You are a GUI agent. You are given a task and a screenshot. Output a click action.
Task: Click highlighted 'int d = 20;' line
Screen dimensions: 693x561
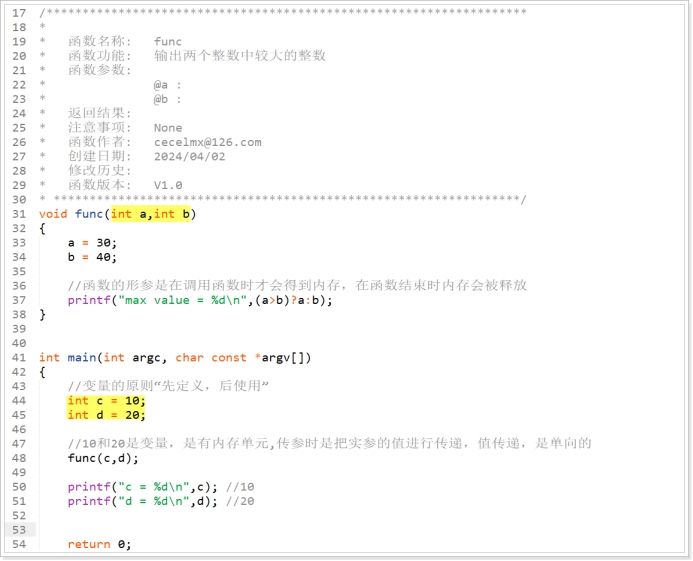point(106,415)
